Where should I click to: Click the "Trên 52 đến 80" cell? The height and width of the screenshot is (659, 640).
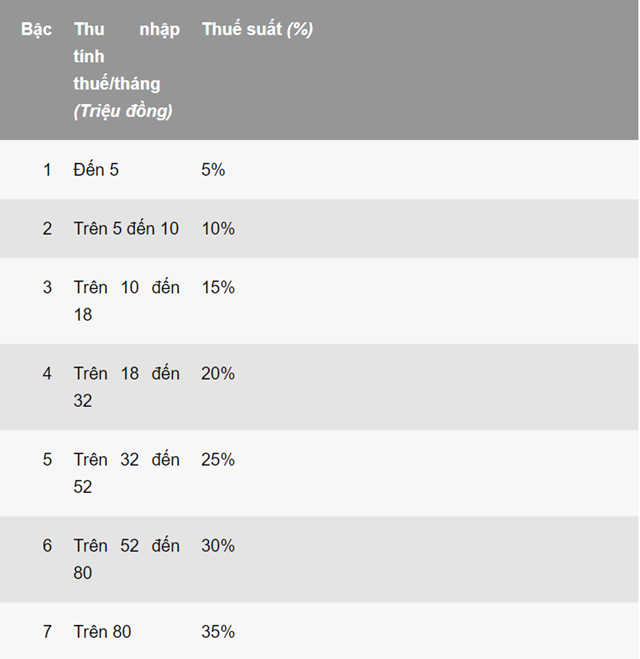[126, 559]
